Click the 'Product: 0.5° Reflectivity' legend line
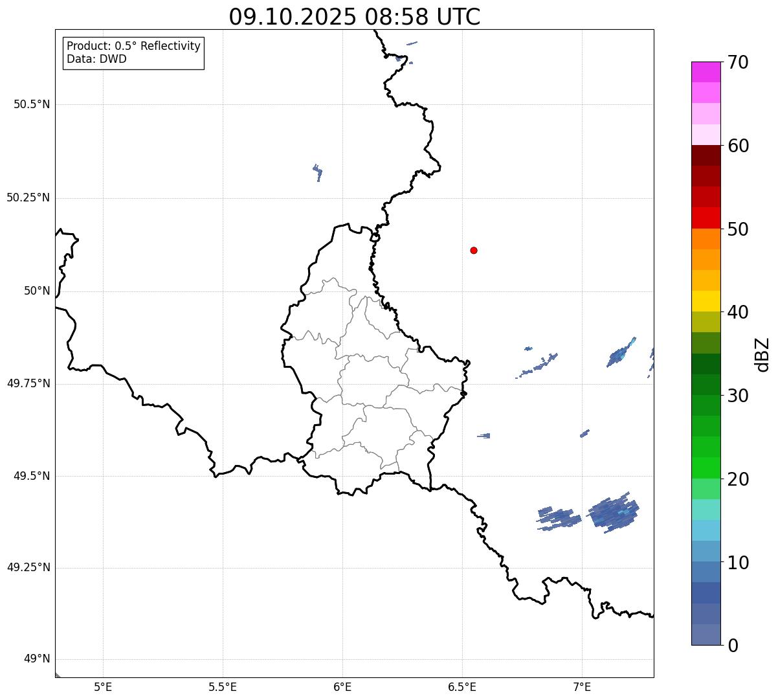778x700 pixels. (x=133, y=46)
